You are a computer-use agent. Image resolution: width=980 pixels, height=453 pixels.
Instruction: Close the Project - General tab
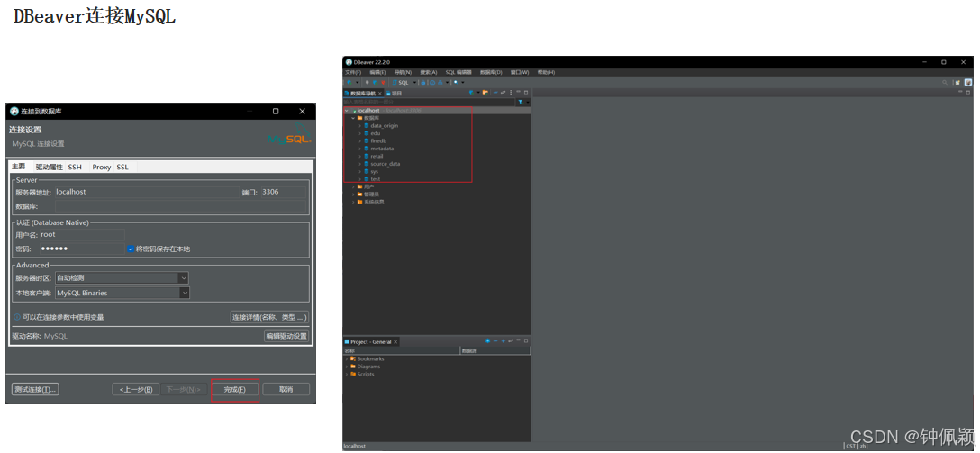395,342
